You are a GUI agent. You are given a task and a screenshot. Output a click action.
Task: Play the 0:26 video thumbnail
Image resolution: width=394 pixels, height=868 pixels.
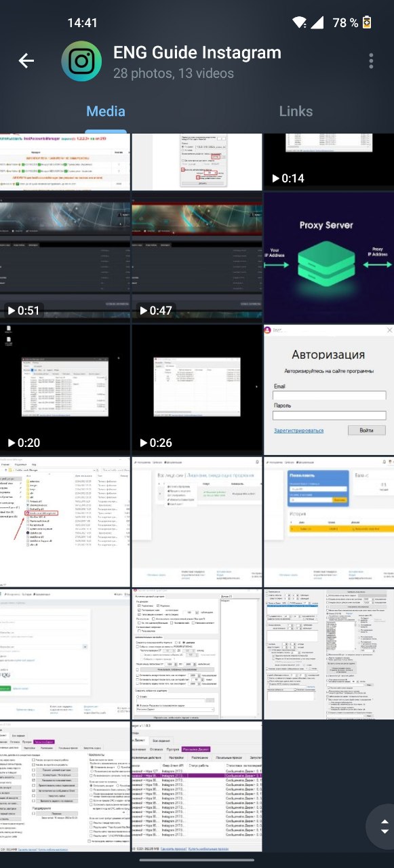point(197,389)
